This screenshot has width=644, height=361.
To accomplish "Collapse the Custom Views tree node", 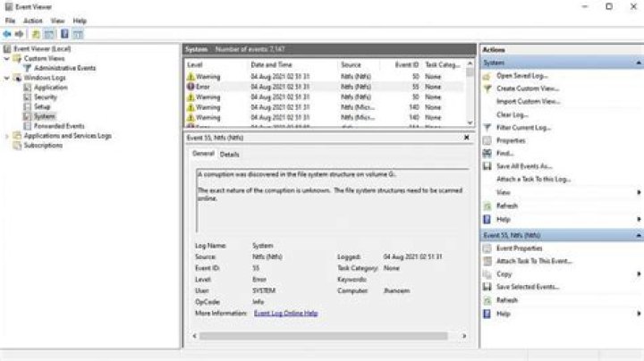I will 6,59.
